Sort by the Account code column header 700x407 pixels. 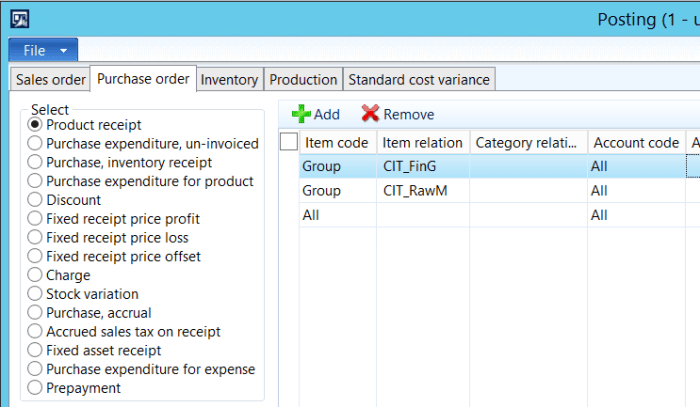[x=637, y=142]
